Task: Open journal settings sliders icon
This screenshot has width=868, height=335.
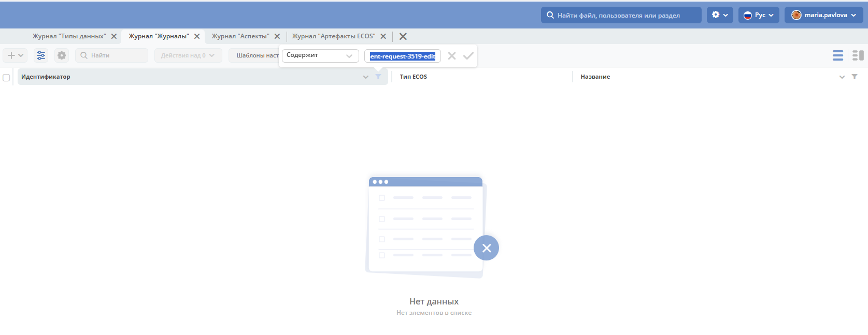Action: (x=41, y=55)
